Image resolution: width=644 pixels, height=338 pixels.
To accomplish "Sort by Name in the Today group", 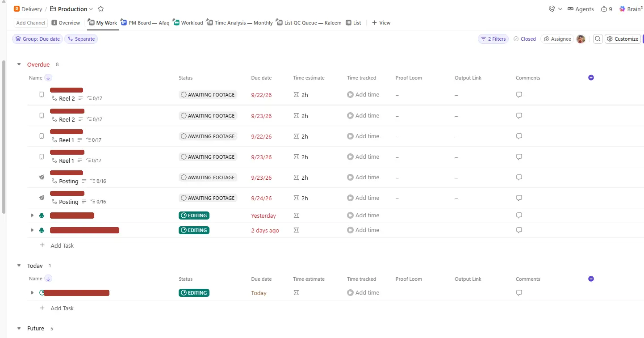I will click(48, 279).
